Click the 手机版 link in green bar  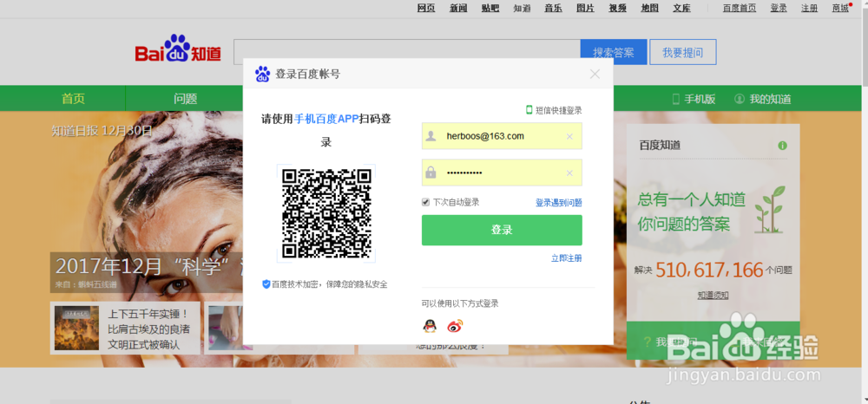694,100
